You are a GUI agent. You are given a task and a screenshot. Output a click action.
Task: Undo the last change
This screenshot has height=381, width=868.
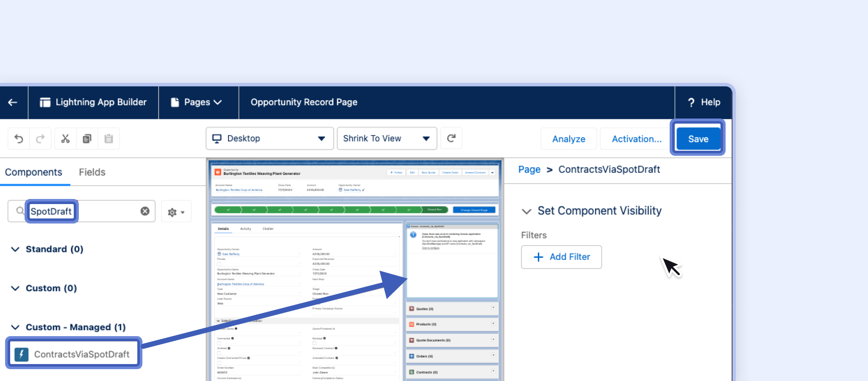(19, 138)
